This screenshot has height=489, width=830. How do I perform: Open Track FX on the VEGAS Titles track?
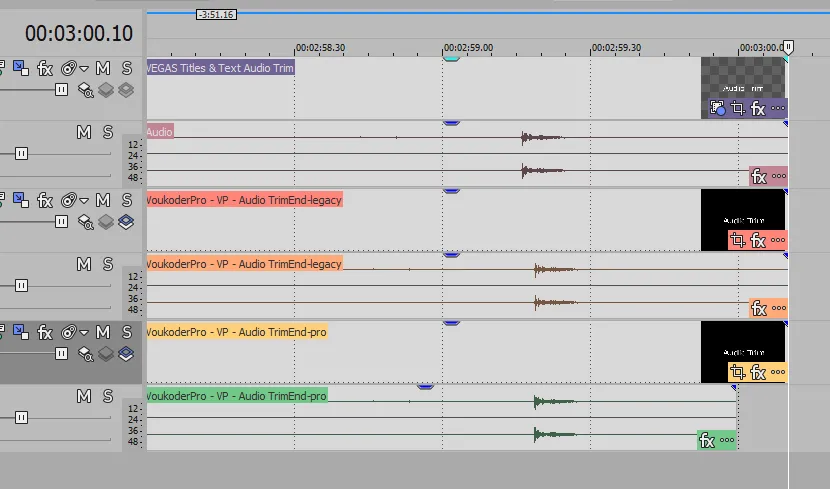coord(45,68)
